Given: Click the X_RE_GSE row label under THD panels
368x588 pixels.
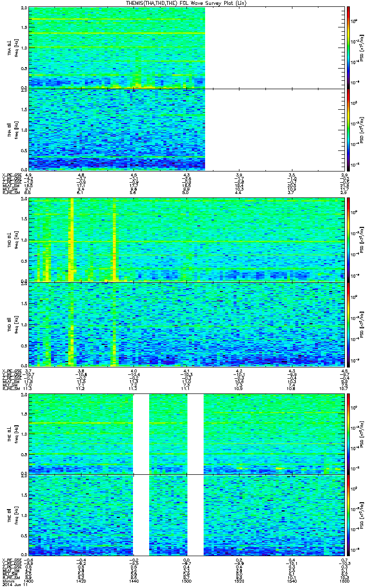Looking at the screenshot, I should (x=11, y=370).
